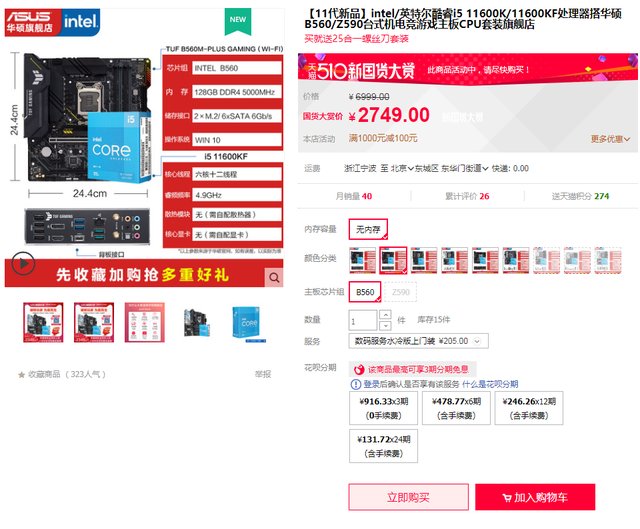Click the blue info icon near Huabei login
Viewport: 640px width, 529px height.
point(356,385)
